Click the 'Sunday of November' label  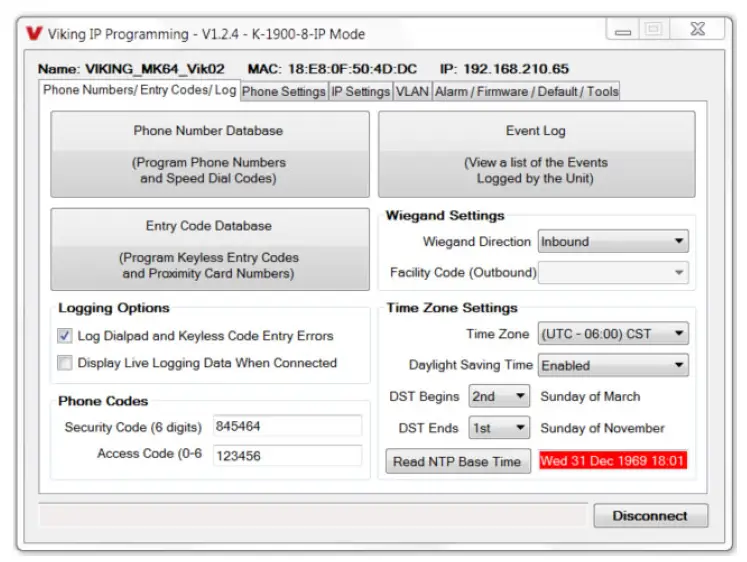tap(602, 428)
